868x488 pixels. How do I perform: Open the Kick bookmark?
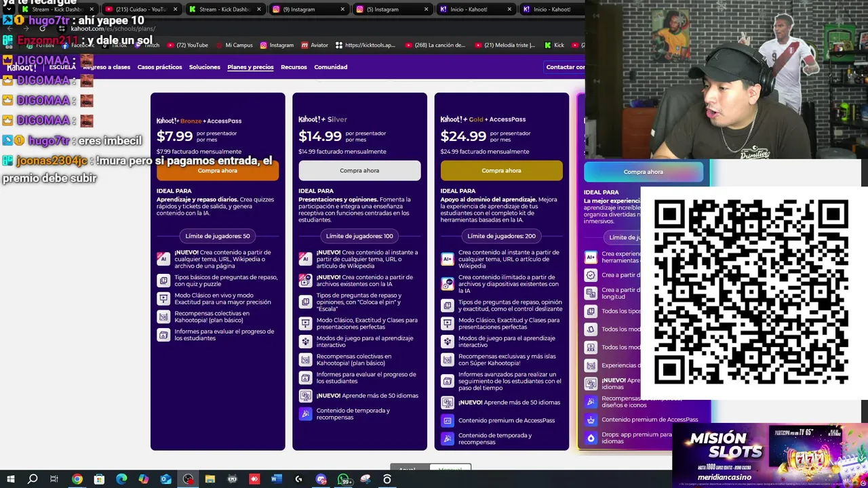tap(554, 45)
